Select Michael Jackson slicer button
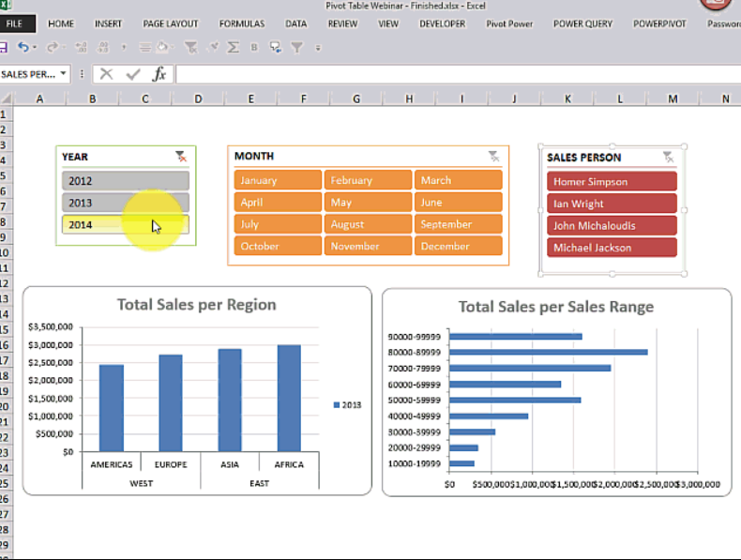The image size is (741, 560). [612, 248]
